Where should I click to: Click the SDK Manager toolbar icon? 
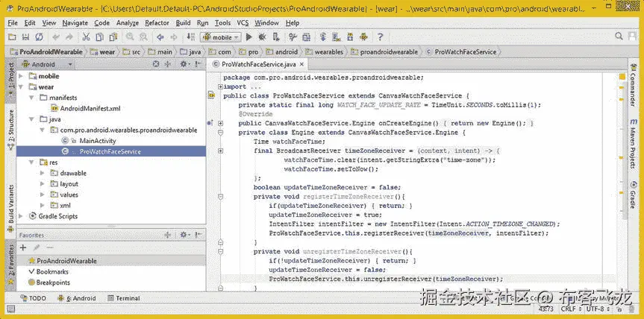point(350,37)
